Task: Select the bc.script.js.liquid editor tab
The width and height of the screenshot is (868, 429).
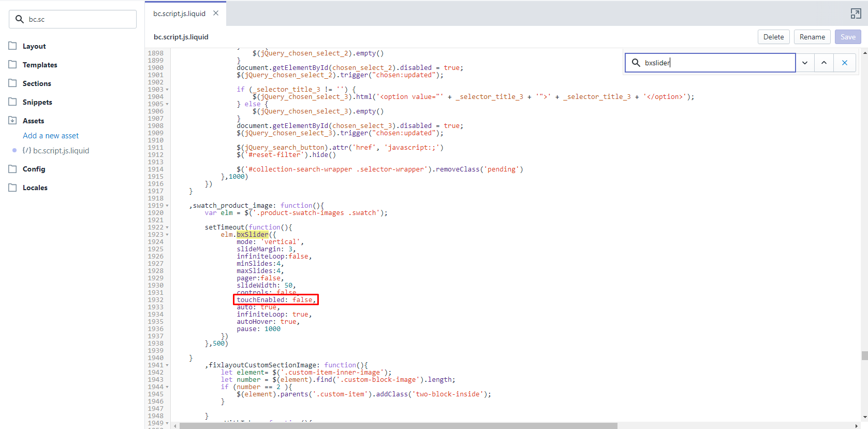Action: point(180,13)
